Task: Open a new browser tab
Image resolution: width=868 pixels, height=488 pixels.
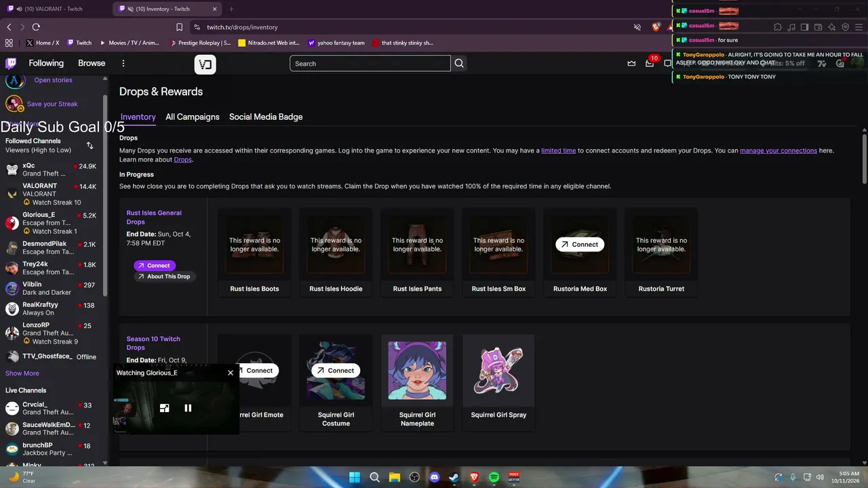Action: click(231, 9)
